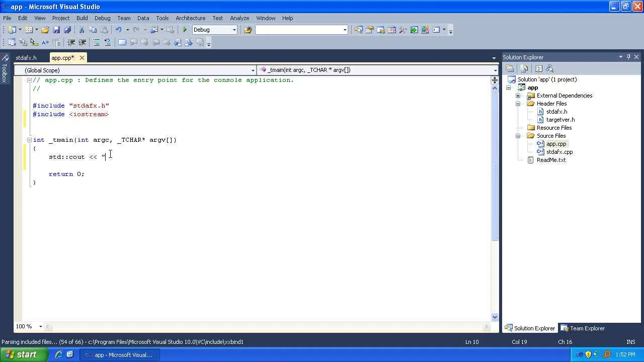Click the Extension Manager green arrow icon
The width and height of the screenshot is (644, 362).
414,30
